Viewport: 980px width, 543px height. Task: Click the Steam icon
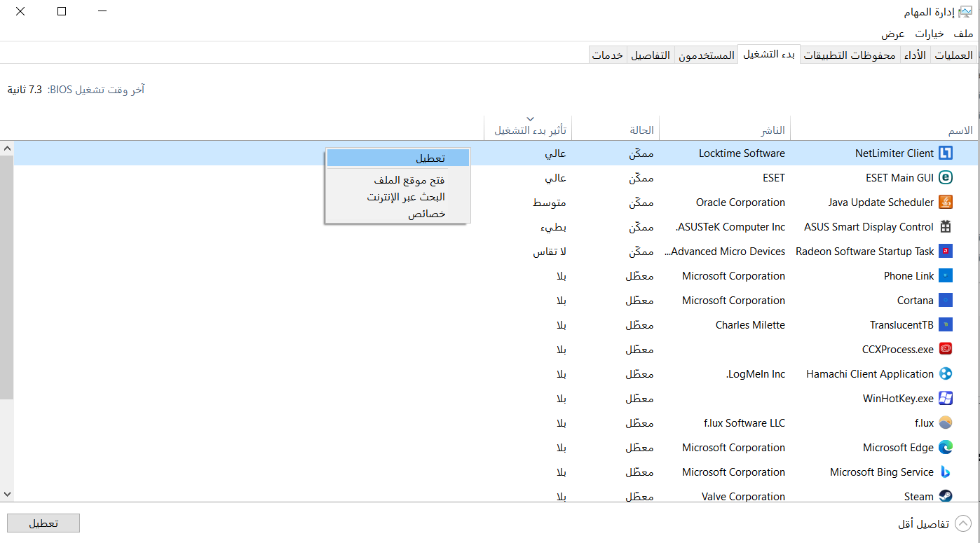click(x=946, y=496)
